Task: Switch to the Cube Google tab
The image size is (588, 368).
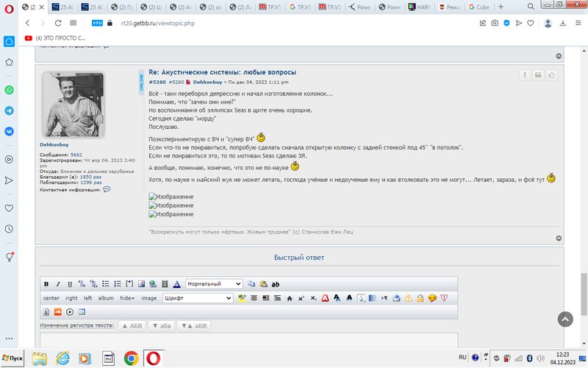Action: pyautogui.click(x=479, y=7)
